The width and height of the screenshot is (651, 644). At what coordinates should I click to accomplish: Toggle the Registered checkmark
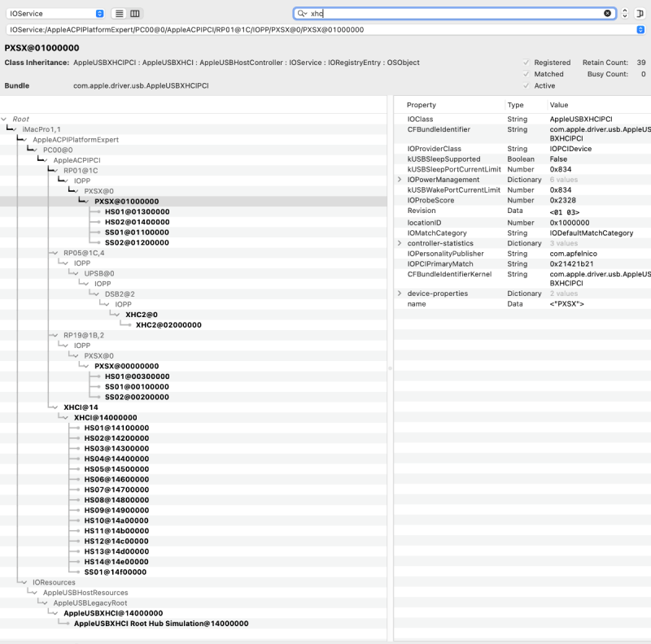pos(526,63)
